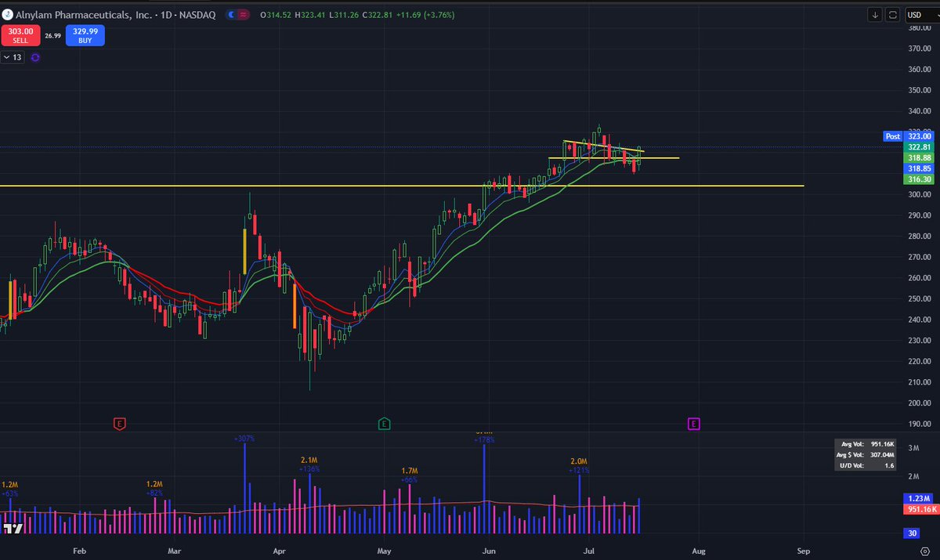Click the Sep label on the time axis
This screenshot has height=560, width=940.
pos(803,551)
